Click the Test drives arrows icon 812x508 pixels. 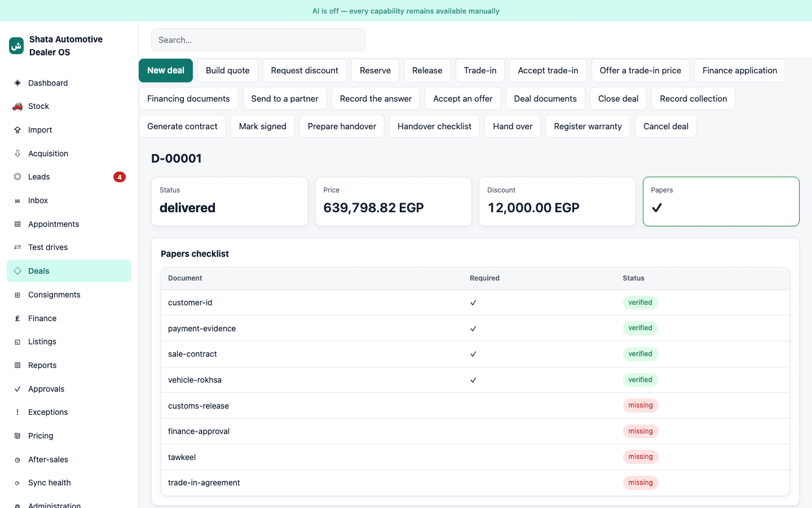[x=17, y=247]
